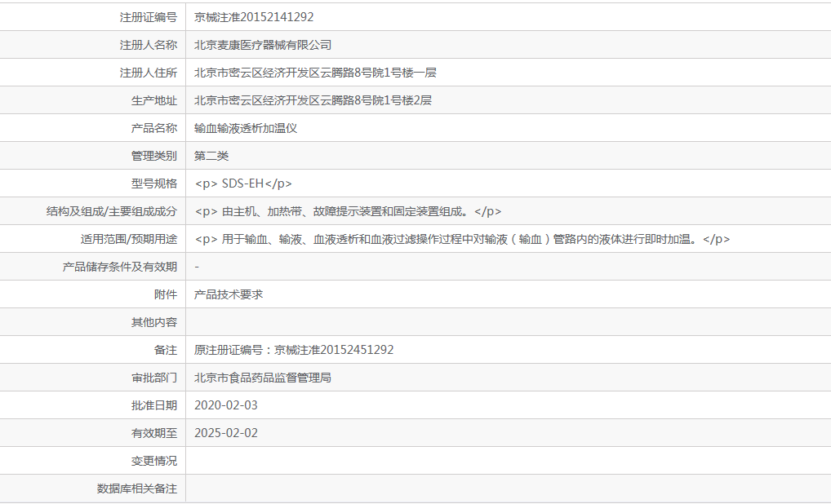Click the 产品技术要求 attachment link
The image size is (831, 504).
(x=229, y=294)
